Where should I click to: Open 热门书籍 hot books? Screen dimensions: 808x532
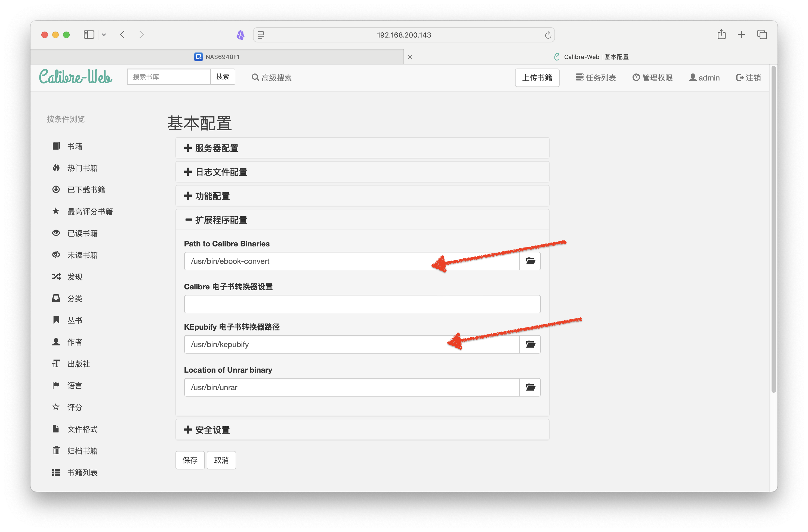click(75, 168)
